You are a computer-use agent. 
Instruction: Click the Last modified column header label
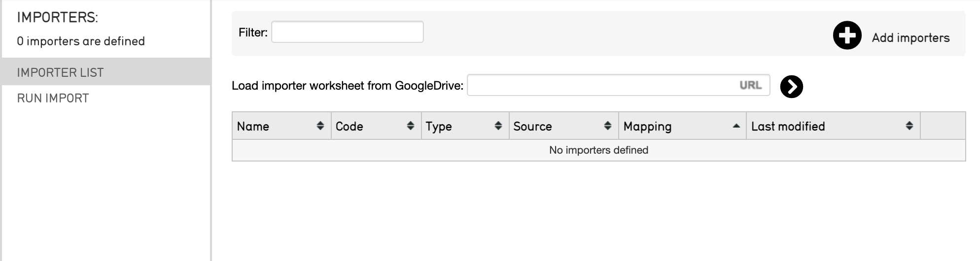(788, 127)
